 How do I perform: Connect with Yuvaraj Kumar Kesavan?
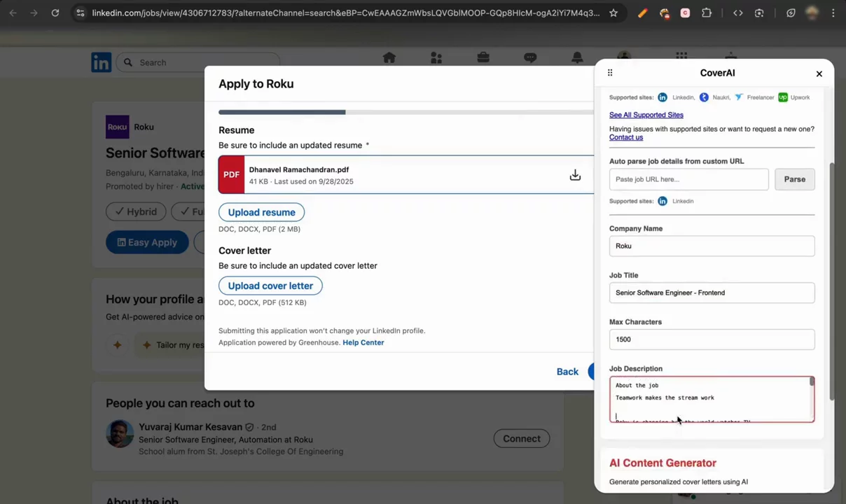point(522,439)
